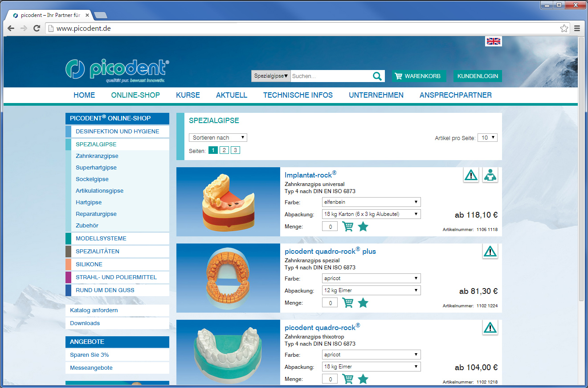This screenshot has height=388, width=588.
Task: Open quadro-rock thixotrop Farbe apricot dropdown
Action: 371,355
